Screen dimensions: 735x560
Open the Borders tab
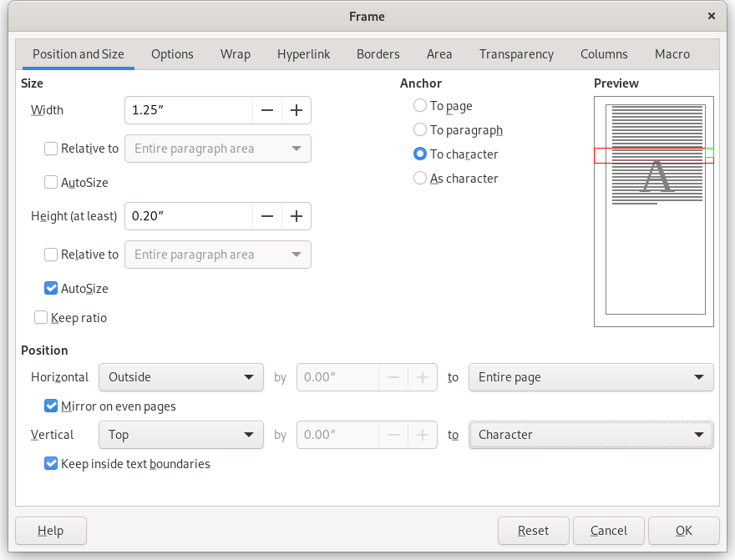click(378, 54)
